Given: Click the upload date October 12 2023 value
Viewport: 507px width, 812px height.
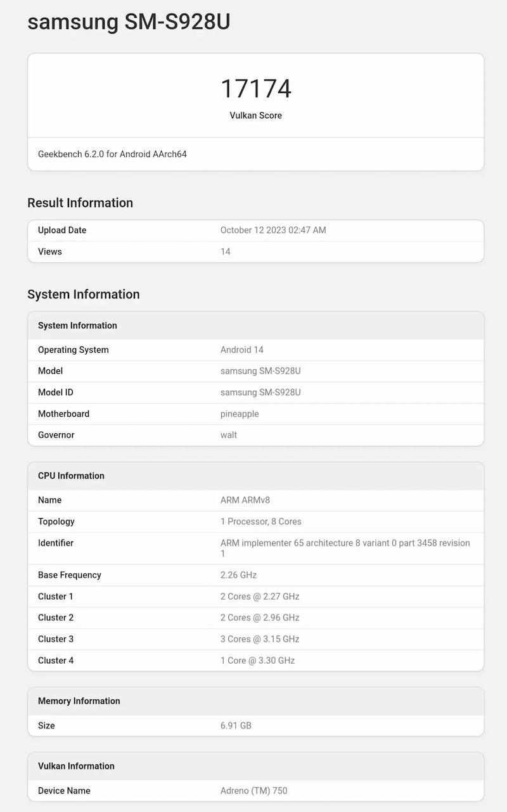Looking at the screenshot, I should pyautogui.click(x=273, y=230).
